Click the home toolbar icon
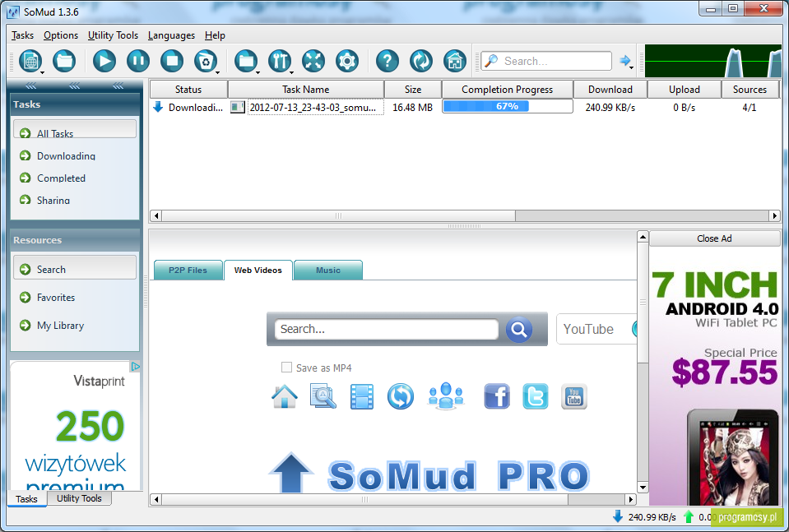Image resolution: width=789 pixels, height=532 pixels. 455,61
